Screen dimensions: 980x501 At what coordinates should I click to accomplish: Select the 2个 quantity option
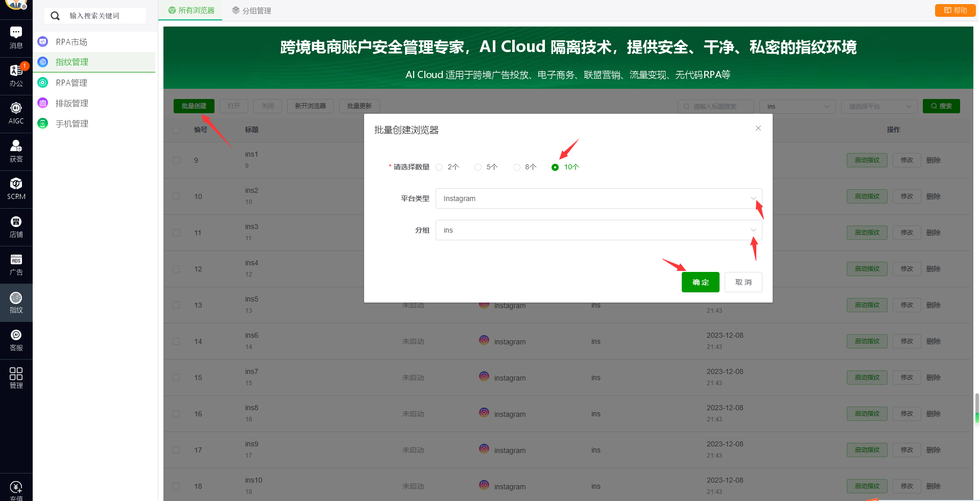pyautogui.click(x=448, y=167)
